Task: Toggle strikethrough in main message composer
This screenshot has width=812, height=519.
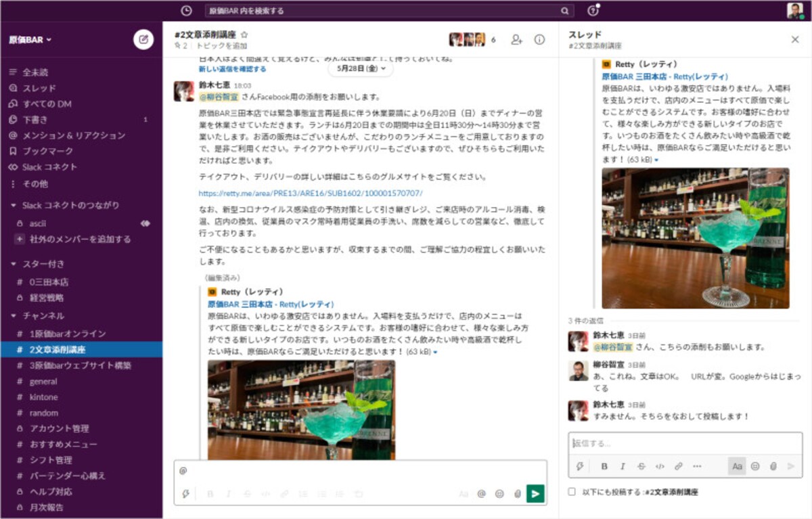Action: 247,494
